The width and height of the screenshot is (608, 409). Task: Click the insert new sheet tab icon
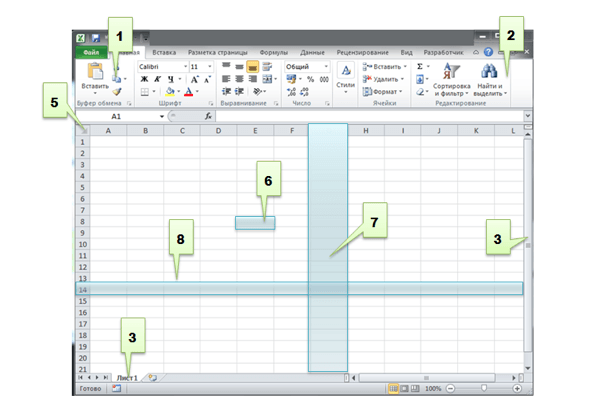152,378
